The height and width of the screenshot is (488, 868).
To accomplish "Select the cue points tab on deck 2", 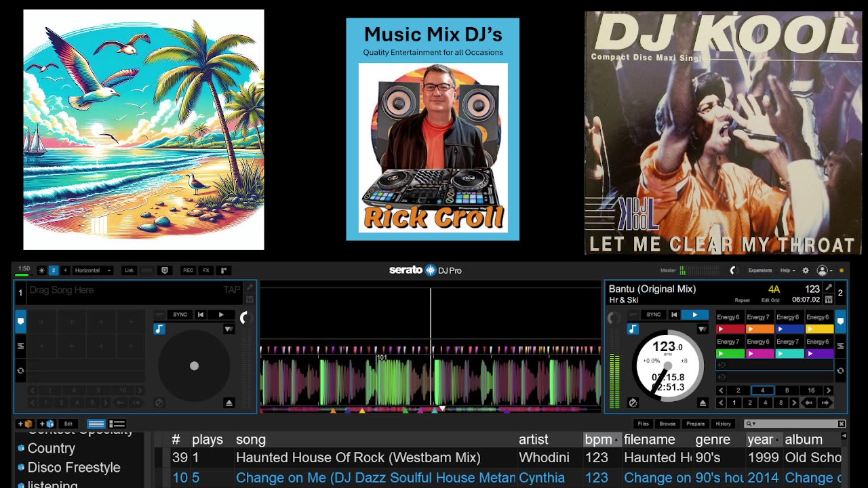I will pyautogui.click(x=840, y=321).
